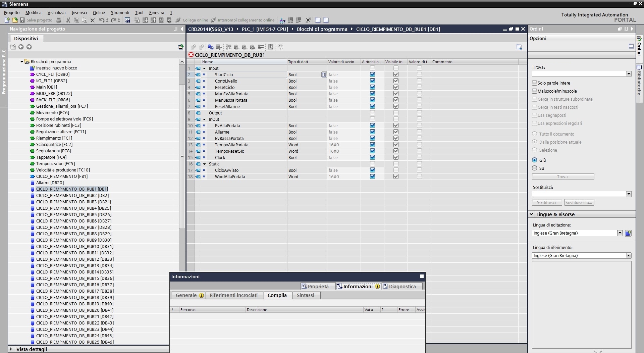644x353 pixels.
Task: Open the 'Riferimenti incrociati' tab
Action: coord(234,295)
